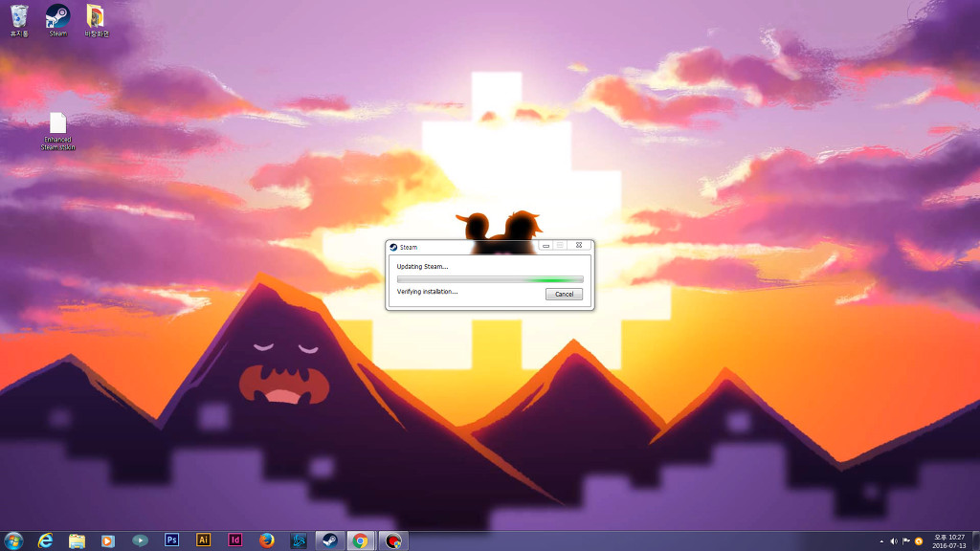Image resolution: width=980 pixels, height=551 pixels.
Task: Minimize the Steam updater dialog
Action: click(546, 246)
